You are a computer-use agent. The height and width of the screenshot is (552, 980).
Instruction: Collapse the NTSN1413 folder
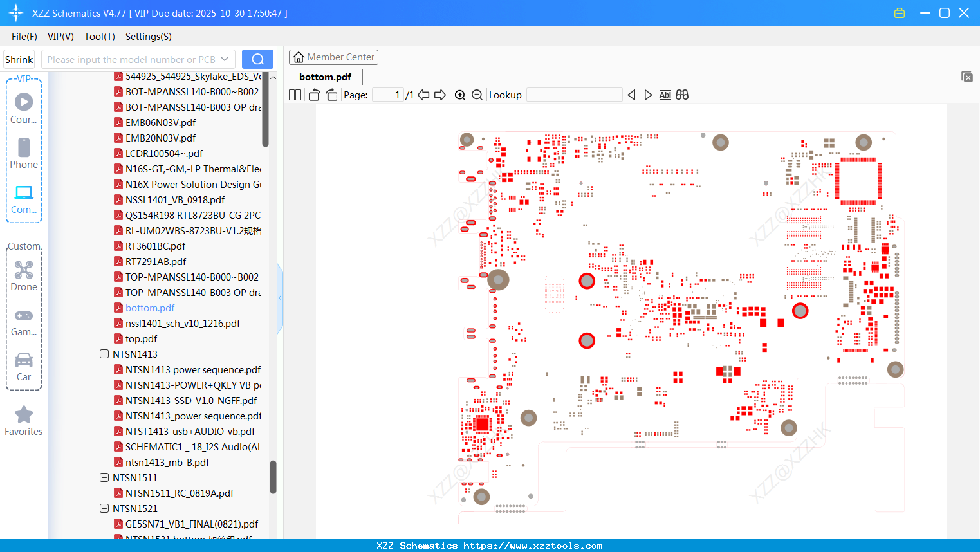[104, 354]
